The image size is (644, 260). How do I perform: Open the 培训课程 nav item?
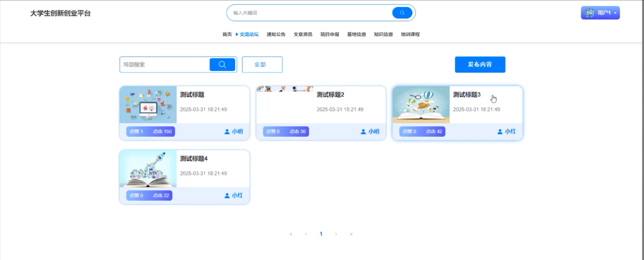point(410,34)
